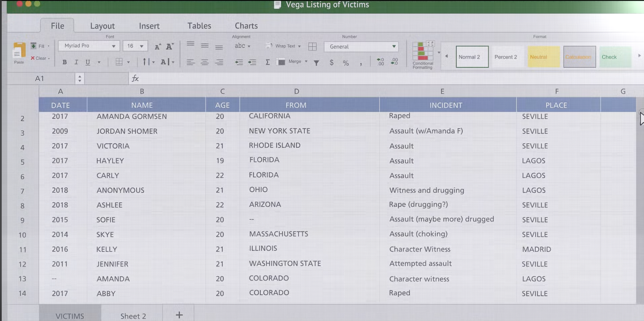
Task: Expand the General number format dropdown
Action: point(394,46)
